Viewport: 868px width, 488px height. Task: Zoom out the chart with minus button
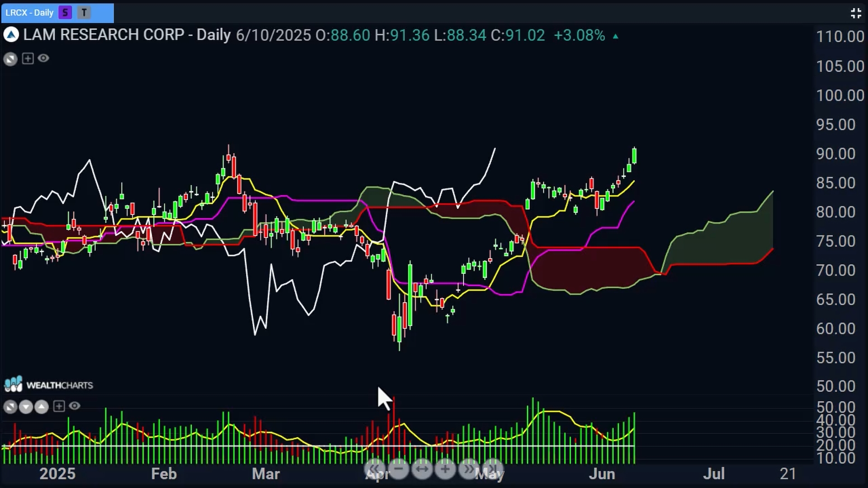399,469
